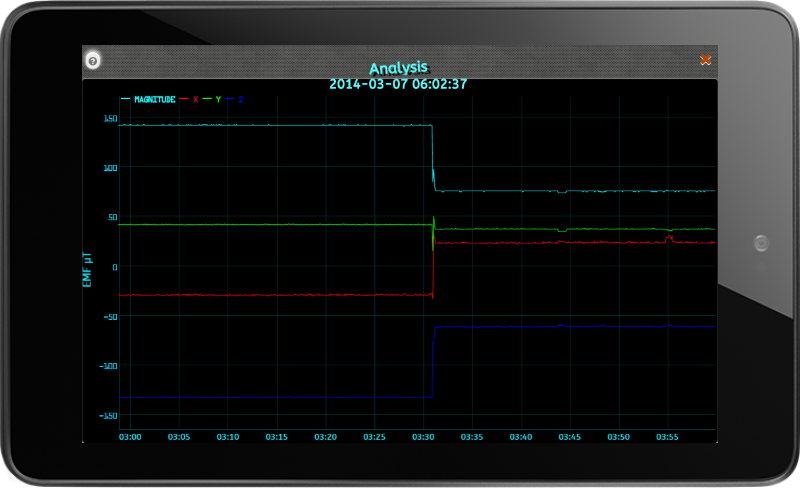The height and width of the screenshot is (488, 800).
Task: Click the EMF µT axis title
Action: 87,270
